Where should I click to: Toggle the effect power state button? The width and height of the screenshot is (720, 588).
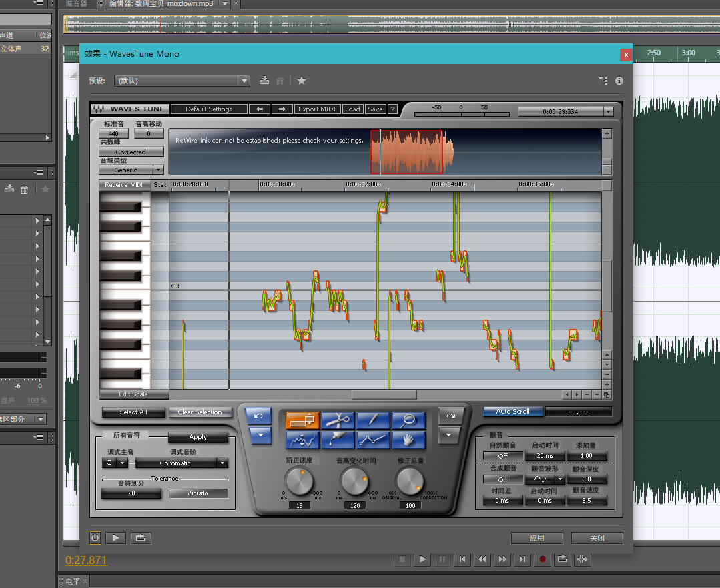pos(95,537)
